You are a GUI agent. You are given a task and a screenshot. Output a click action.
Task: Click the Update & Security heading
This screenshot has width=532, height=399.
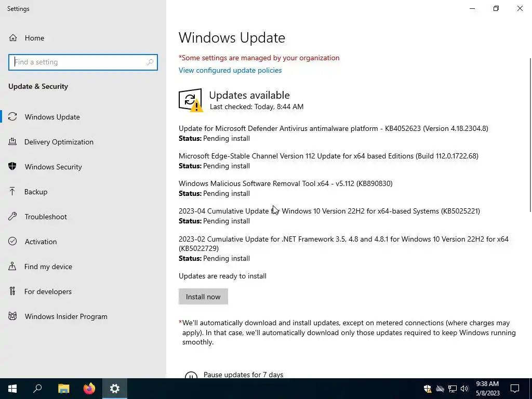[x=38, y=86]
